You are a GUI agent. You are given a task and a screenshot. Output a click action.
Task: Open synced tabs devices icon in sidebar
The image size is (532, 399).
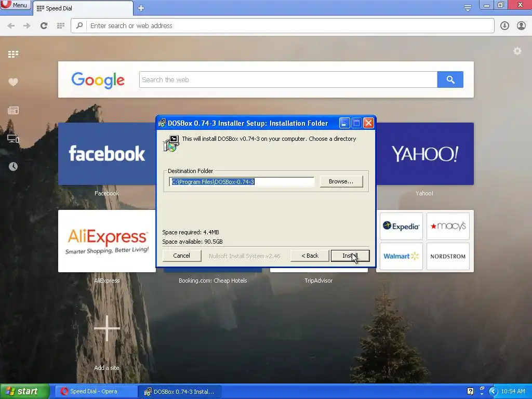(13, 138)
